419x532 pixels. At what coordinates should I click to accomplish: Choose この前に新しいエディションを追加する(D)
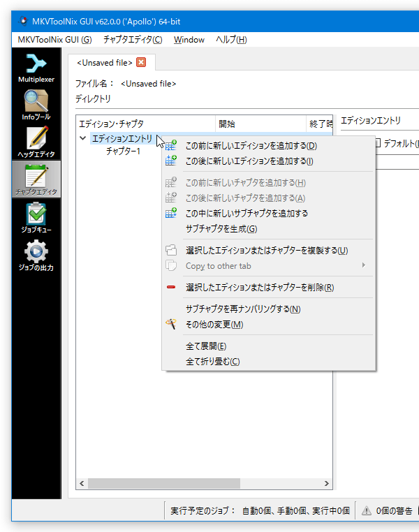[269, 145]
